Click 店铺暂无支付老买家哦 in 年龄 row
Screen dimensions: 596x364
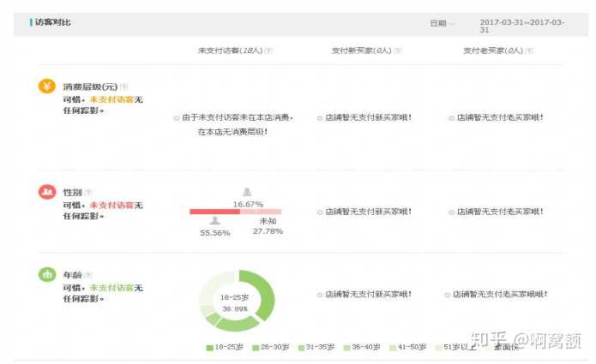tap(500, 294)
